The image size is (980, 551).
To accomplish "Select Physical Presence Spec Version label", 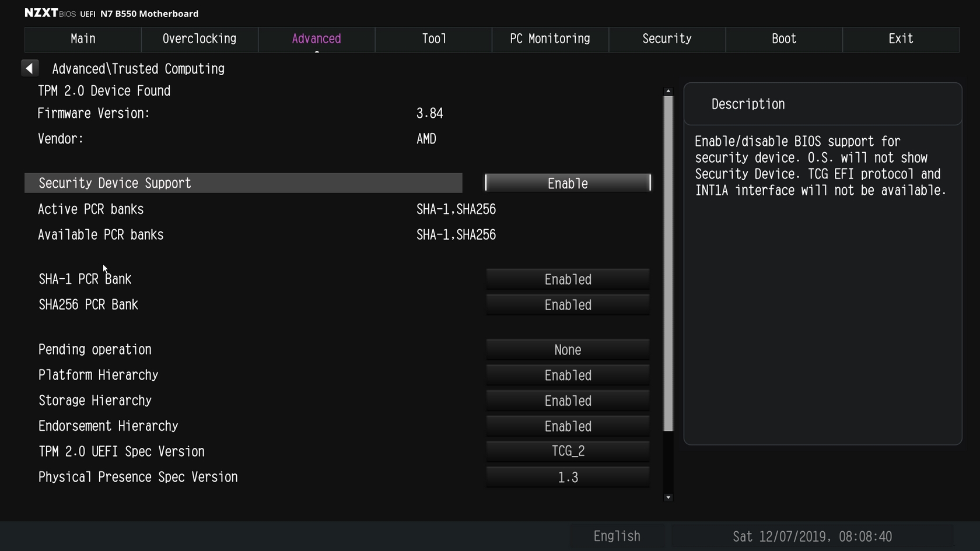I will [x=138, y=477].
